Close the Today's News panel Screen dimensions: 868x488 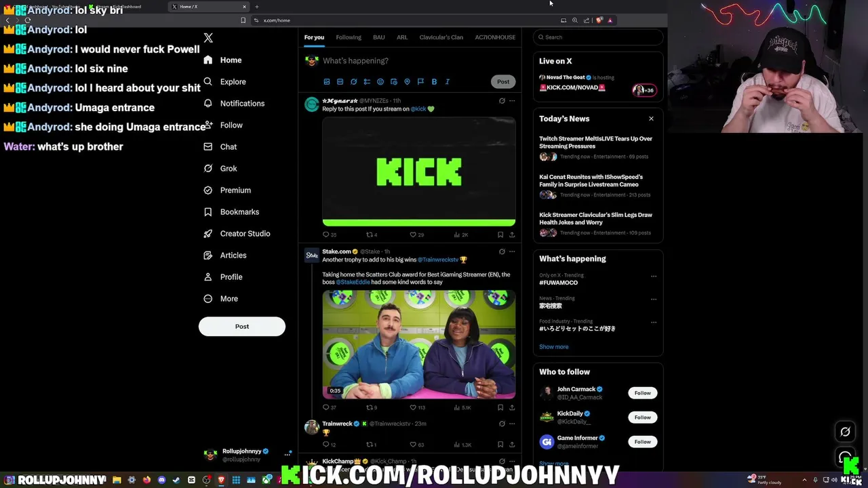pos(651,119)
